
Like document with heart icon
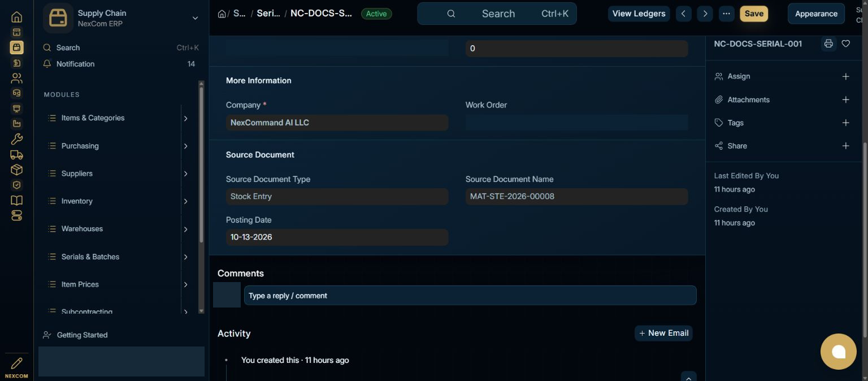[x=846, y=44]
